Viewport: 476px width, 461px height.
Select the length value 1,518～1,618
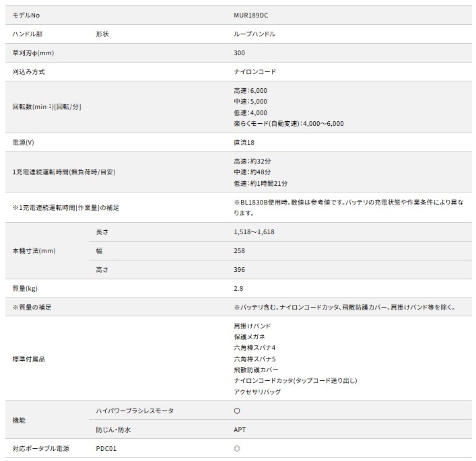pos(254,232)
